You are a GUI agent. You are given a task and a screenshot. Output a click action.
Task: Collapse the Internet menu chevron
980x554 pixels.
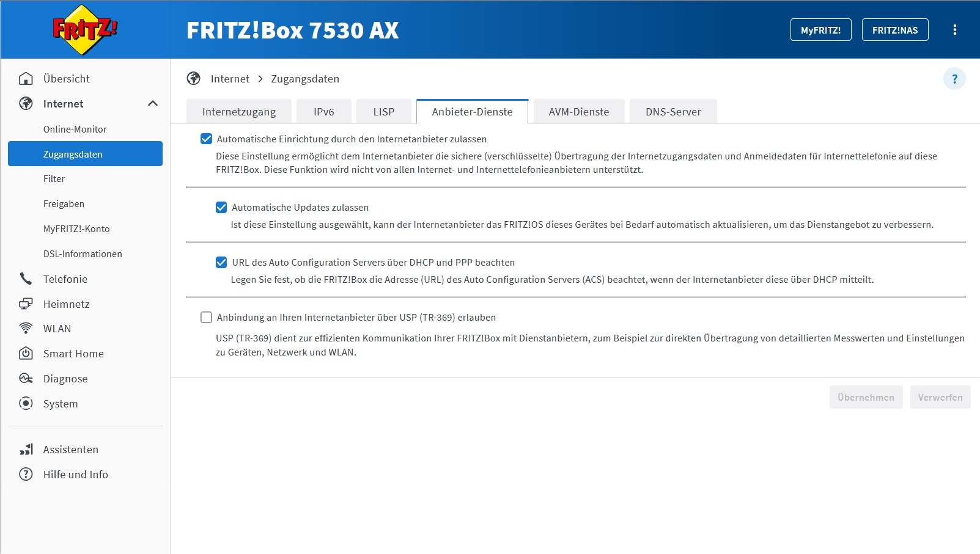[153, 104]
